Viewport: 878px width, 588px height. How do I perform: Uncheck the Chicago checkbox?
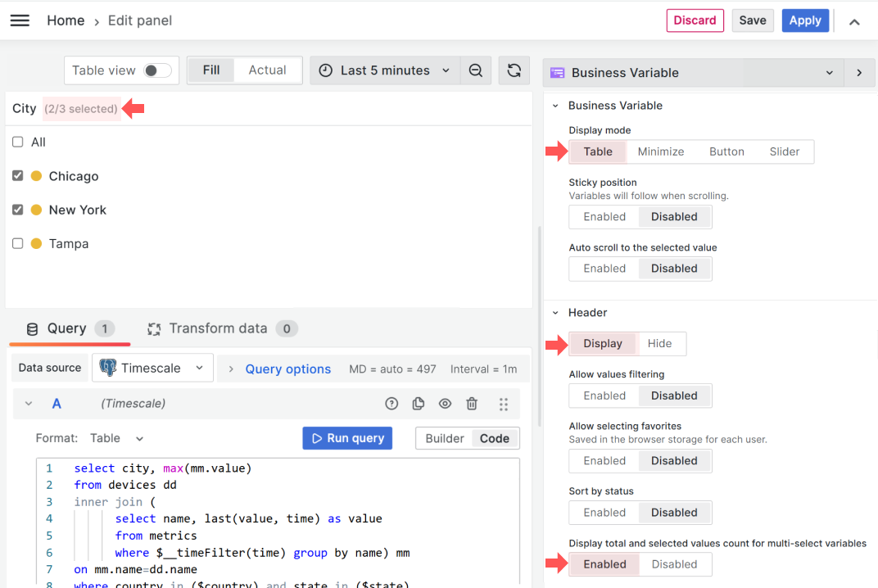coord(18,176)
